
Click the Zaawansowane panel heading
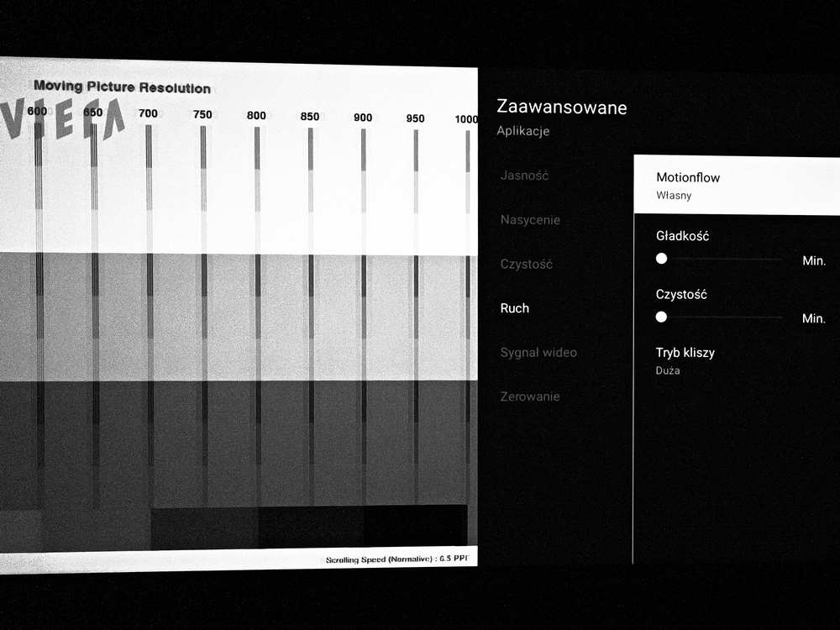[562, 108]
